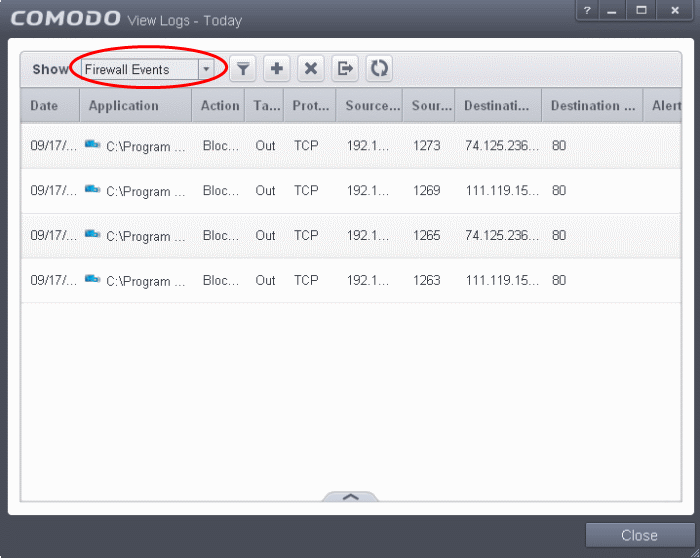The image size is (700, 558).
Task: Click TCP protocol in the 1269 row
Action: click(306, 191)
